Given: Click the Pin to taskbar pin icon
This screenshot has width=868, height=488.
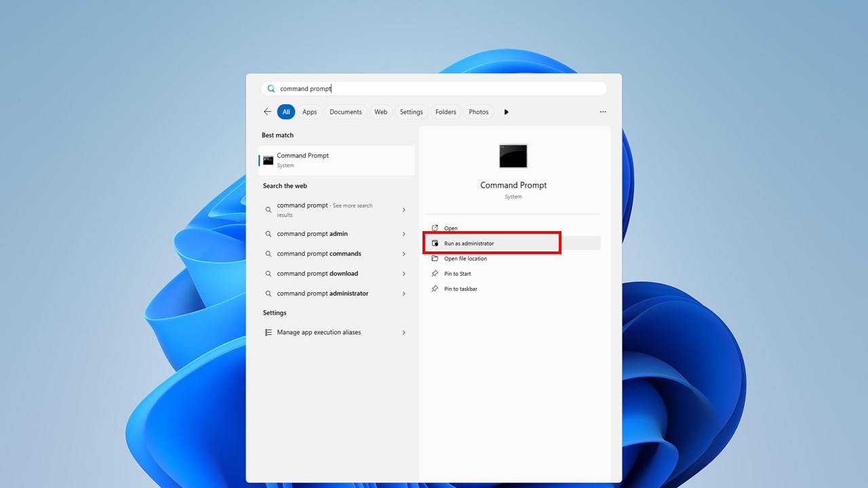Looking at the screenshot, I should pyautogui.click(x=435, y=289).
